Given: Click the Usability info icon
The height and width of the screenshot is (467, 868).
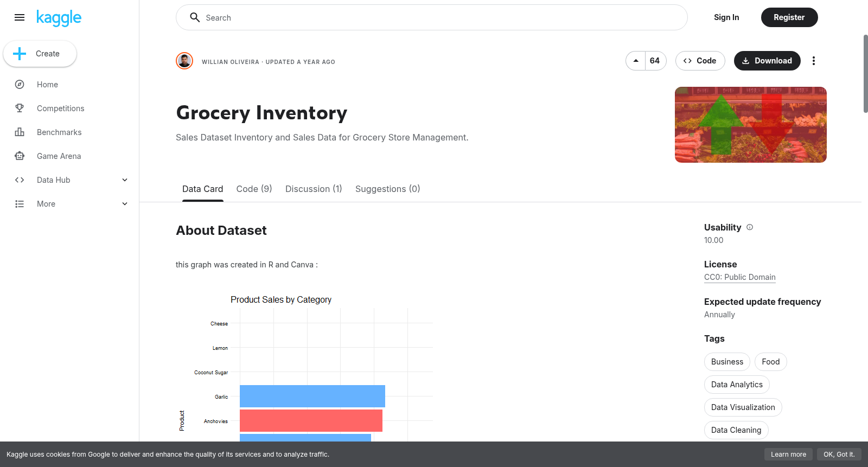Looking at the screenshot, I should coord(750,227).
